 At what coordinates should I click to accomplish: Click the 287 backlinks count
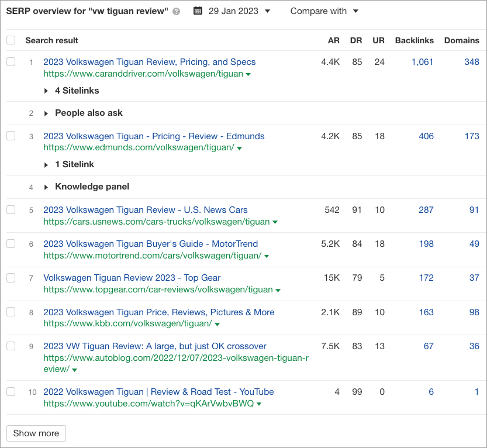(426, 210)
